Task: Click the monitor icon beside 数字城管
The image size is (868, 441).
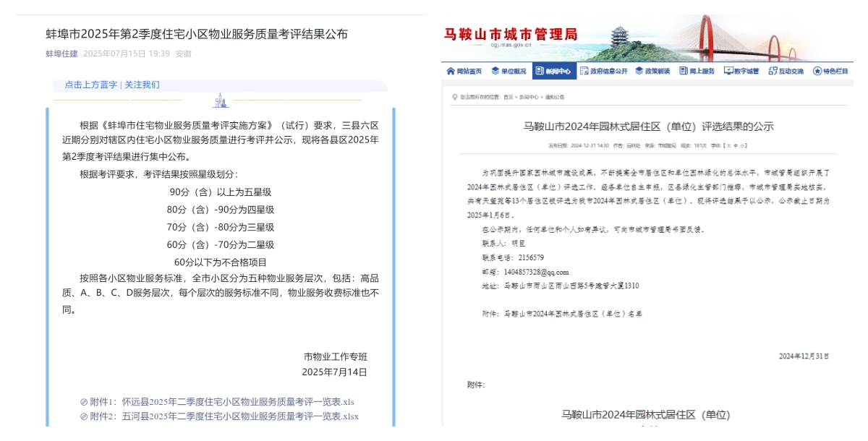Action: click(728, 71)
